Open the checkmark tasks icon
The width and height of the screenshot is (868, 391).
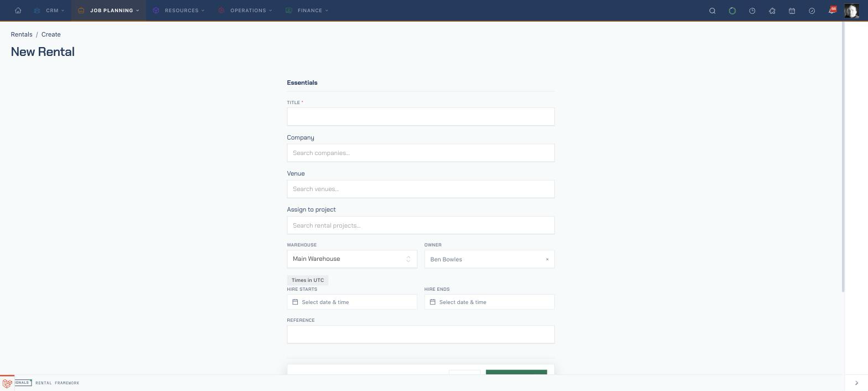pos(812,11)
